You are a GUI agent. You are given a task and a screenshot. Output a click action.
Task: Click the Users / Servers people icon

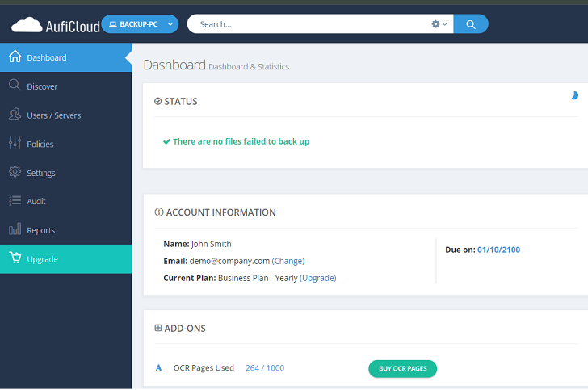click(15, 114)
